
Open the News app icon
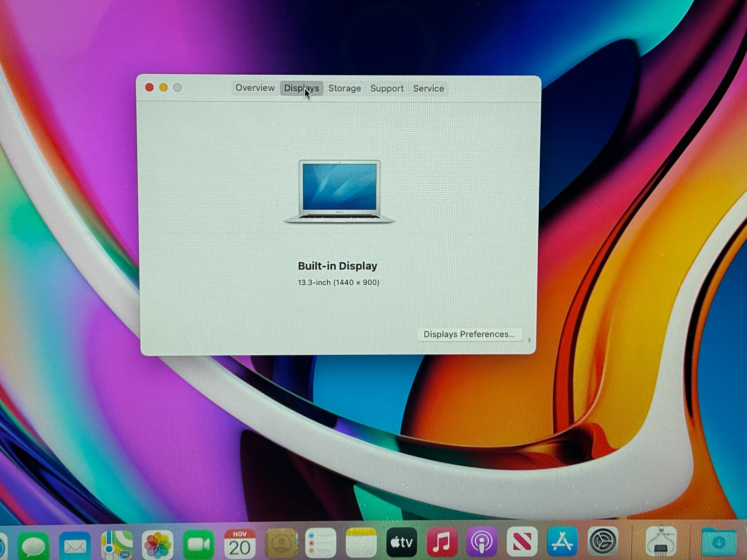click(522, 542)
